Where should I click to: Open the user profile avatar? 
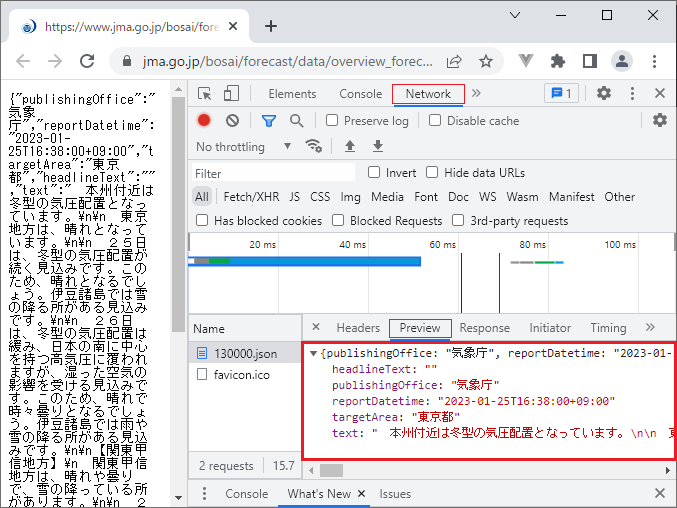coord(622,61)
